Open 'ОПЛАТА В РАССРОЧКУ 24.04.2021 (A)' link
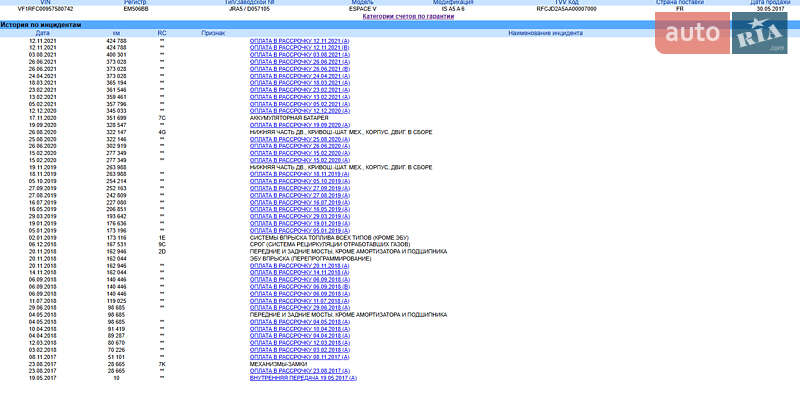This screenshot has height=412, width=800. pos(299,75)
